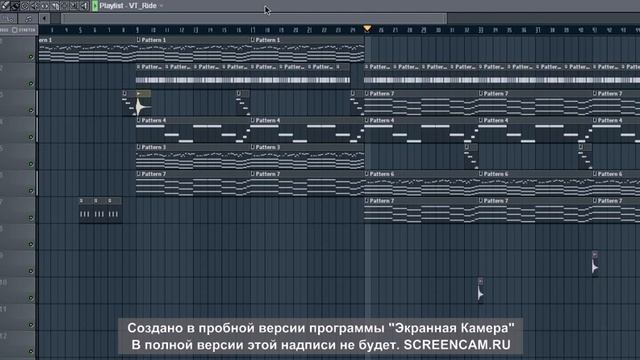Screen dimensions: 640x360
Task: Select the three short clips on track 7
Action: tap(100, 211)
